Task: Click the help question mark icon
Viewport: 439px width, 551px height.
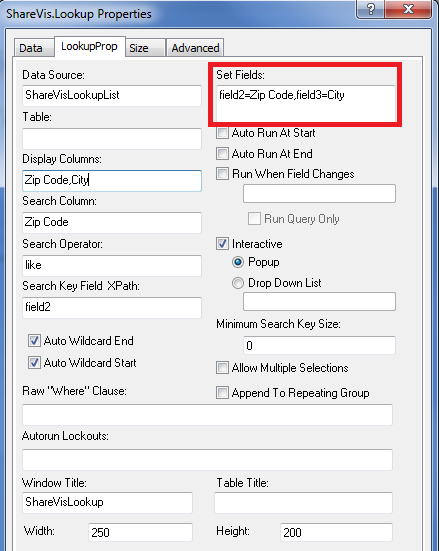Action: pos(370,9)
